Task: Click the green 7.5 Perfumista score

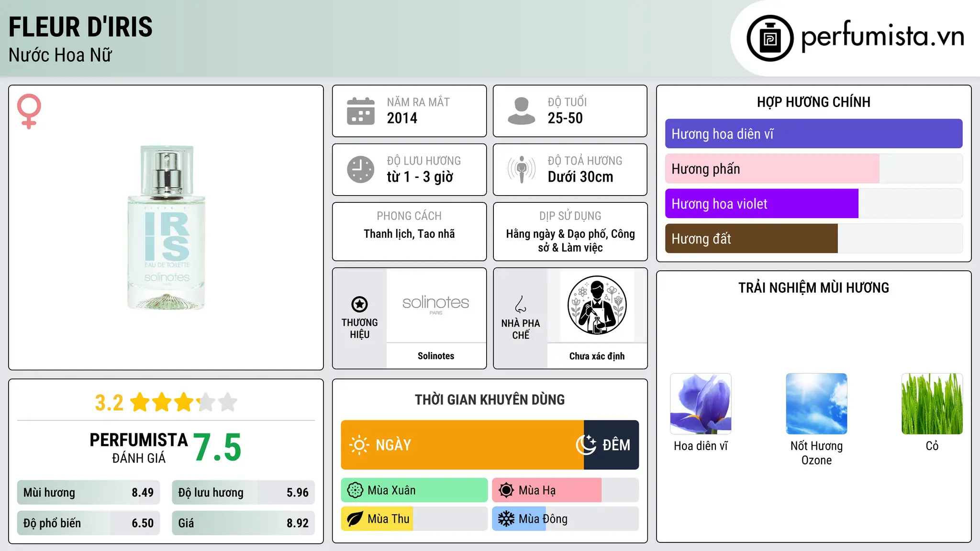Action: pos(217,447)
